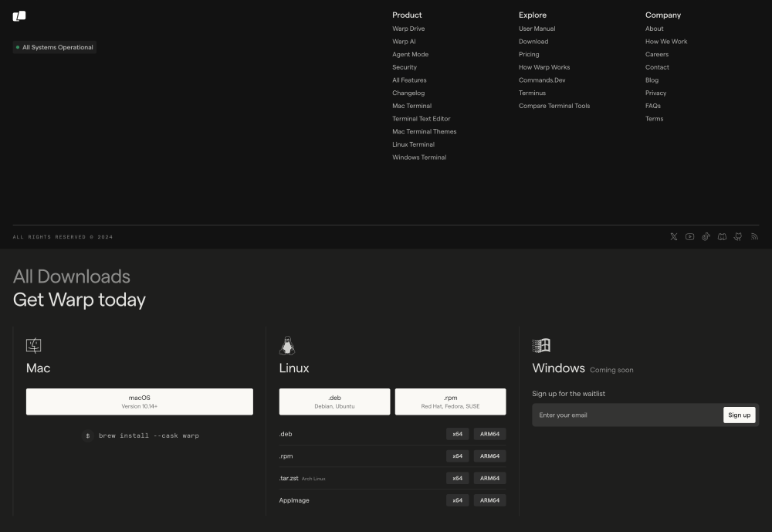Choose ARM64 in the .deb list row
Image resolution: width=772 pixels, height=532 pixels.
click(x=489, y=434)
